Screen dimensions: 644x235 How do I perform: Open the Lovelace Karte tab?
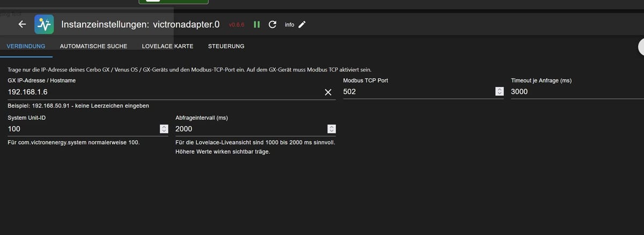(167, 46)
